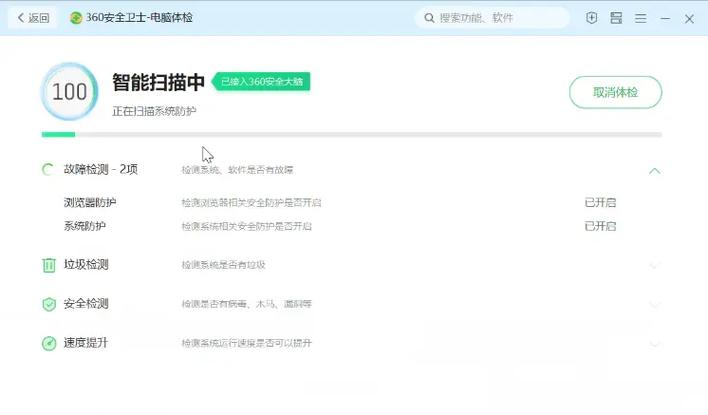This screenshot has height=415, width=708.
Task: Click 已开启 status for 系统防护
Action: pos(600,226)
